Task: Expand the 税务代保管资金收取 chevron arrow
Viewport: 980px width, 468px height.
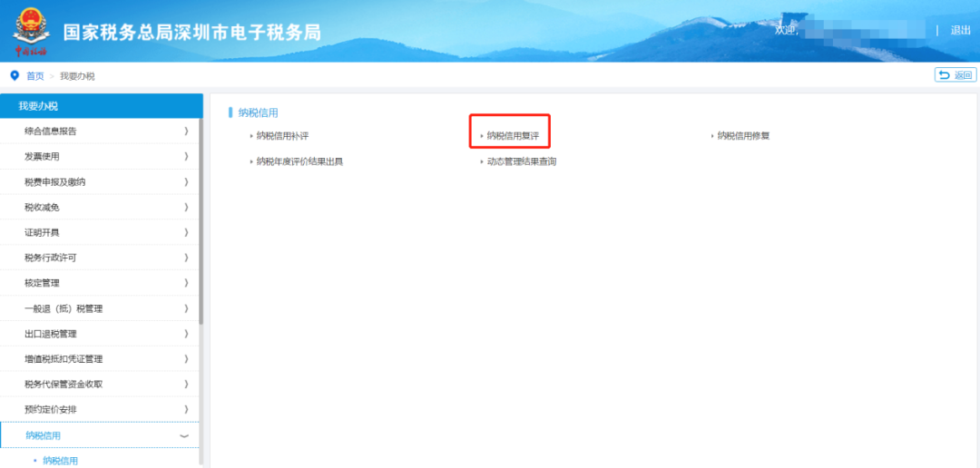Action: pos(186,385)
